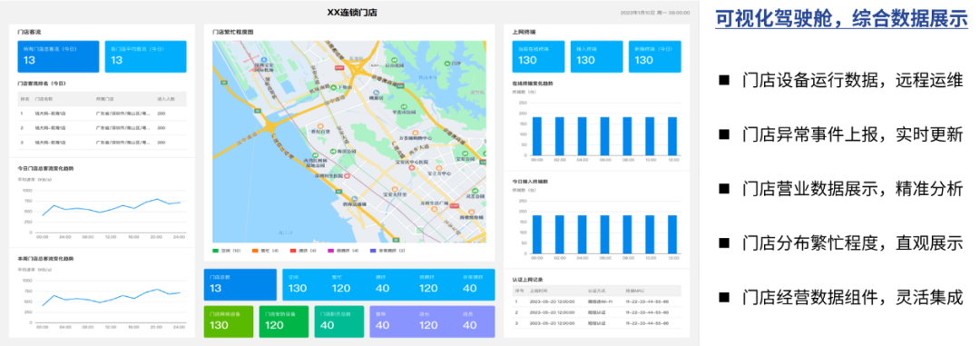Click the magenta 很拥挤 legend marker
Viewport: 980px width, 346px height.
point(331,250)
